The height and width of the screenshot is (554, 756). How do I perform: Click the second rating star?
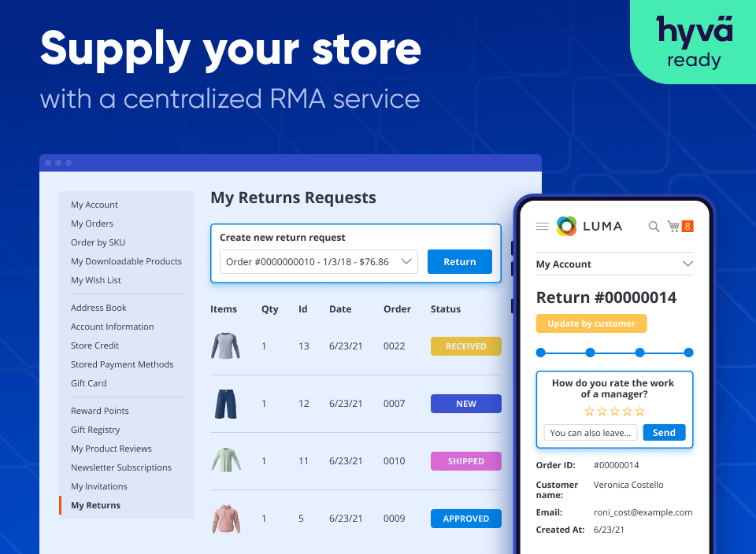coord(602,411)
